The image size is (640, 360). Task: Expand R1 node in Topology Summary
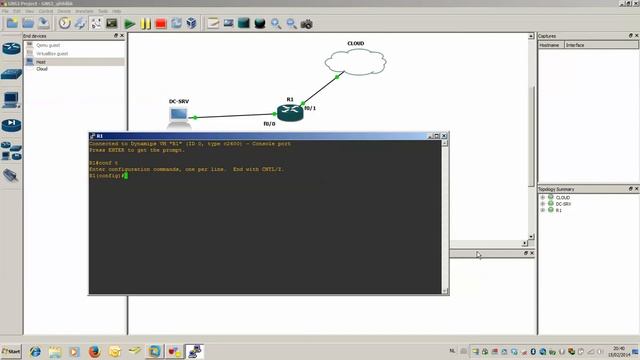point(543,210)
